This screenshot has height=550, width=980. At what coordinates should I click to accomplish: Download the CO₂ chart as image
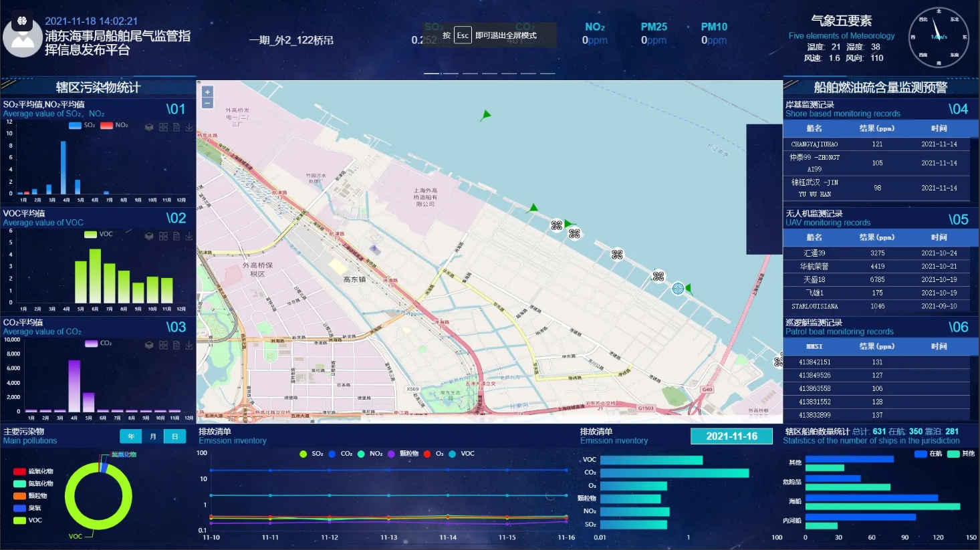tap(189, 345)
